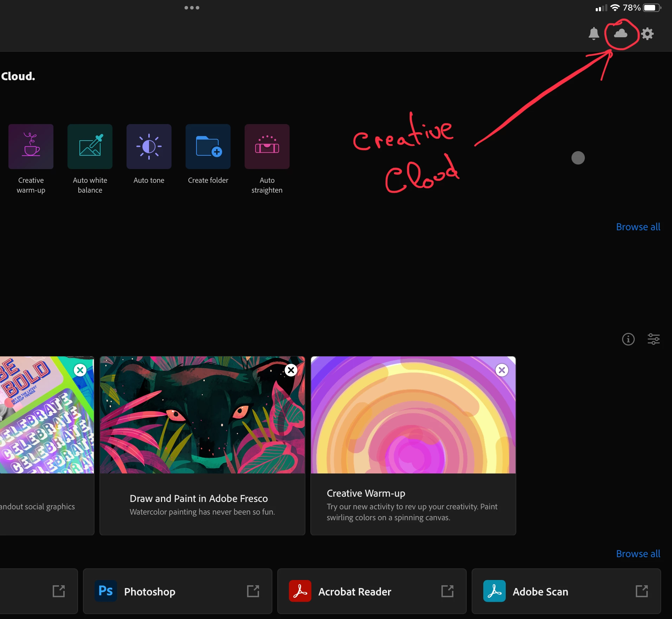Select the Adobe Scan app label

540,592
